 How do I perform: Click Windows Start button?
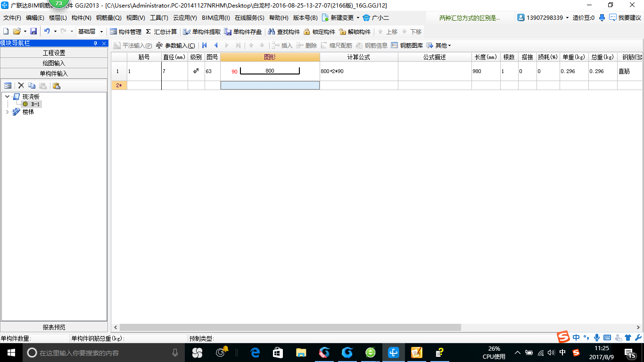[x=11, y=353]
